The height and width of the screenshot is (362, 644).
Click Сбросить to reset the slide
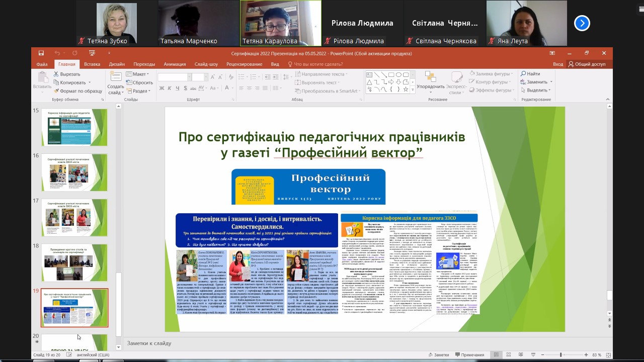coord(139,82)
